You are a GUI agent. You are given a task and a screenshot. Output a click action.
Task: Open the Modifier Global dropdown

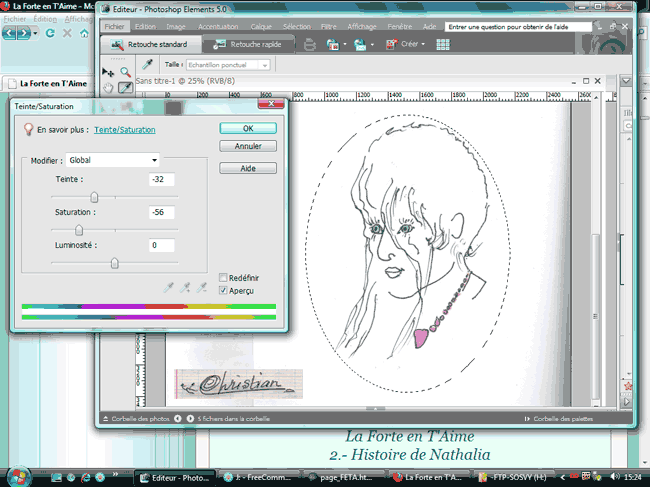pos(112,160)
